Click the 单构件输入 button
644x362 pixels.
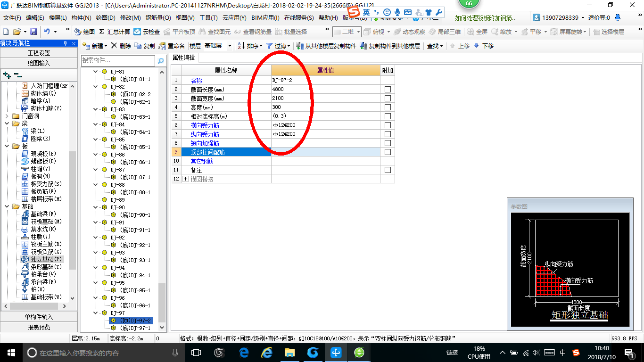[x=39, y=317]
